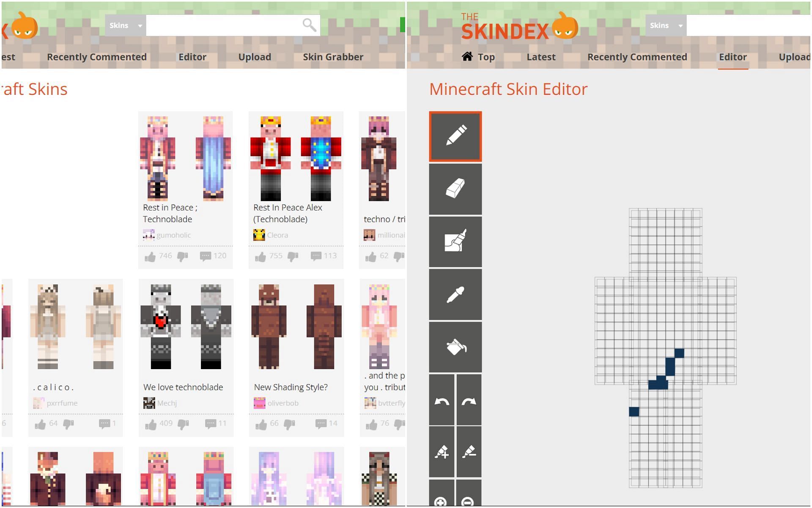Select the Pencil/Draw tool
This screenshot has height=508, width=812.
455,136
